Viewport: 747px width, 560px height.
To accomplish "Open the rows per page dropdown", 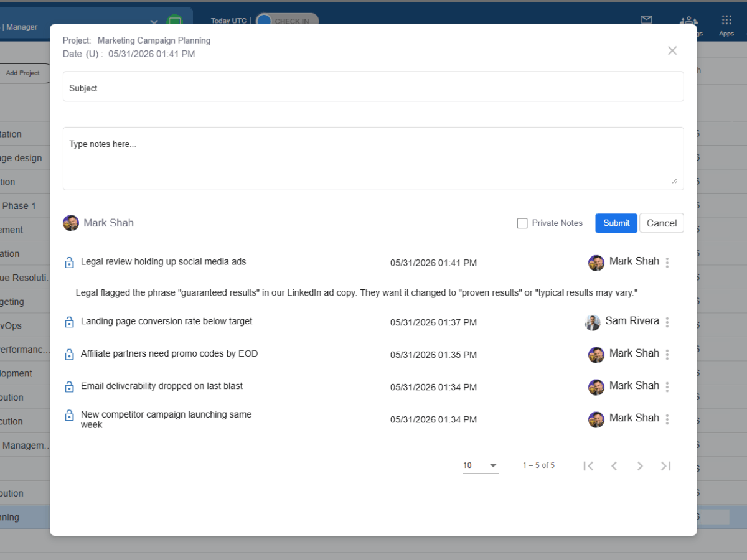I will tap(481, 465).
